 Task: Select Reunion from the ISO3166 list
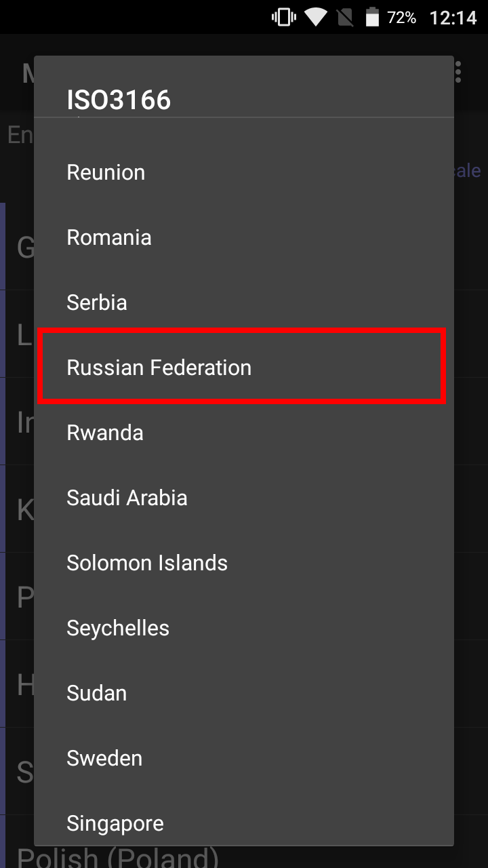click(x=244, y=172)
